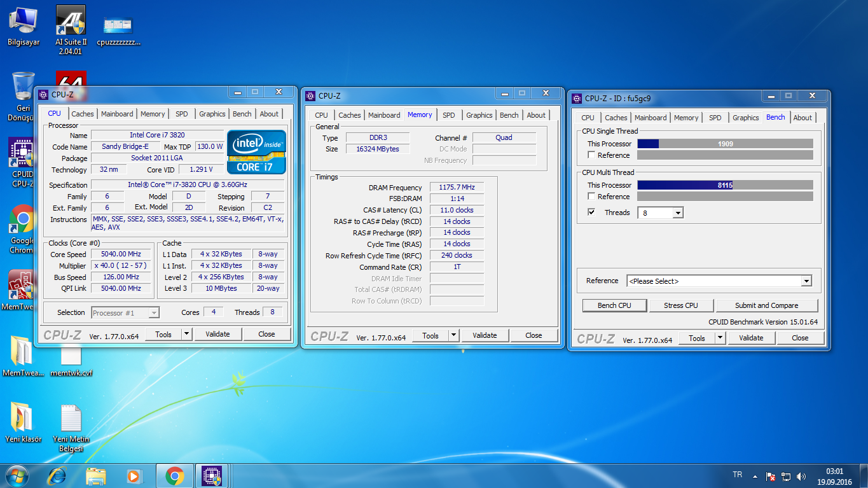The width and height of the screenshot is (868, 488).
Task: Select CPU tab in Bench window
Action: click(588, 118)
